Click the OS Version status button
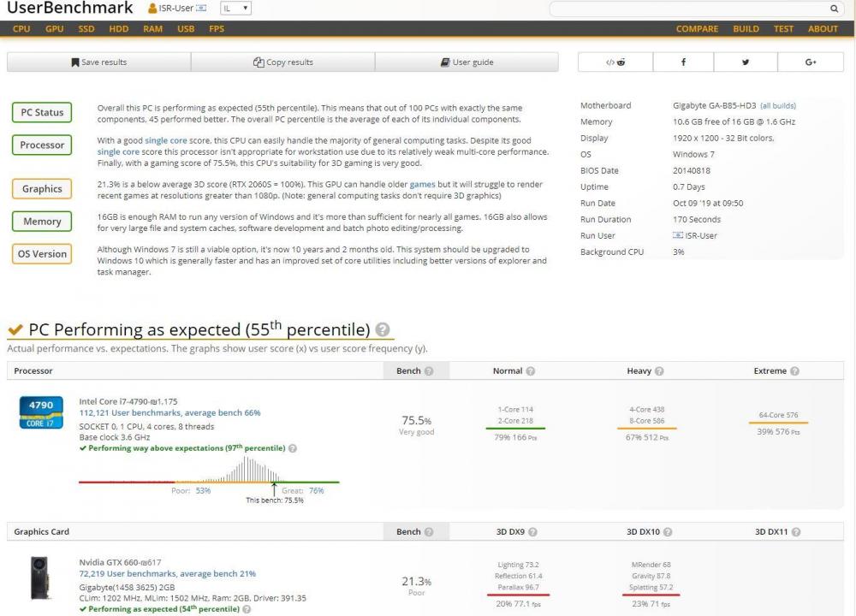 42,254
